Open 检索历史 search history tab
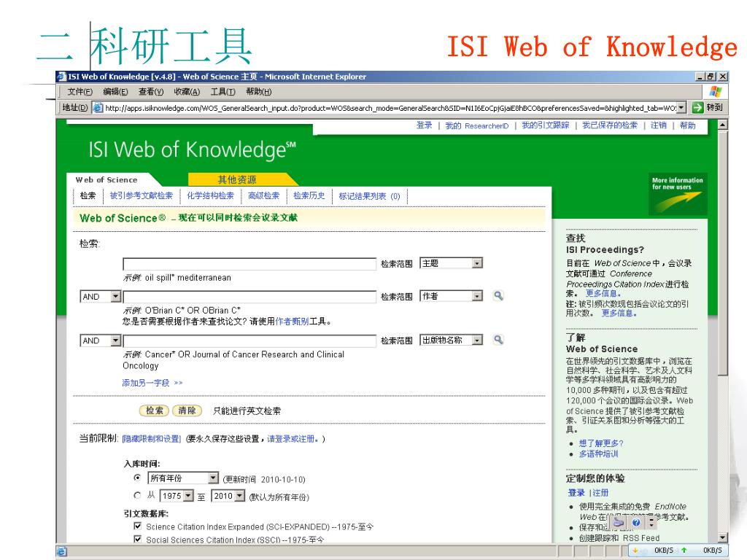Screen dimensions: 747x560 pyautogui.click(x=309, y=195)
